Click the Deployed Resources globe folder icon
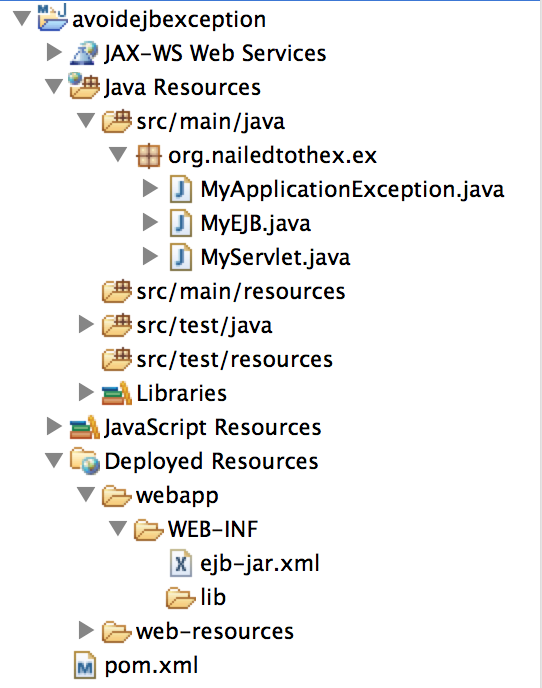542x688 pixels. (x=84, y=461)
